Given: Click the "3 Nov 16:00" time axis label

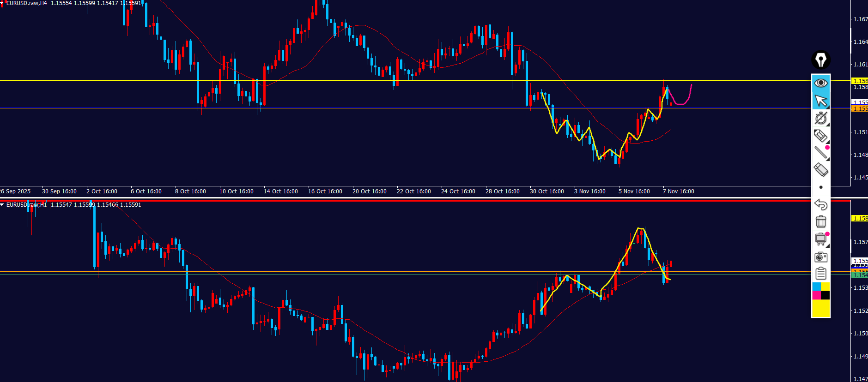Looking at the screenshot, I should (589, 191).
